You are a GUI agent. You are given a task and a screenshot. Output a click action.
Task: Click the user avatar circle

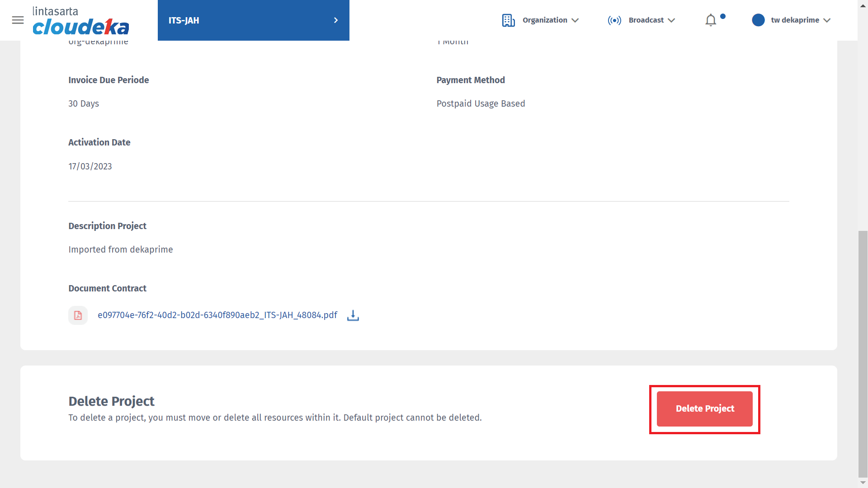[x=758, y=20]
